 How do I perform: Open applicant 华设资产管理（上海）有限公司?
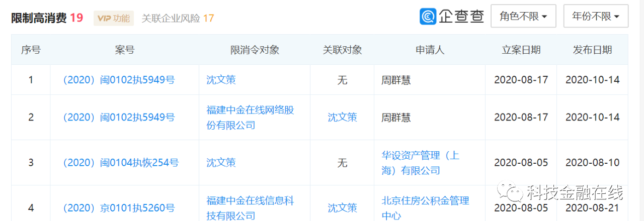tap(421, 163)
